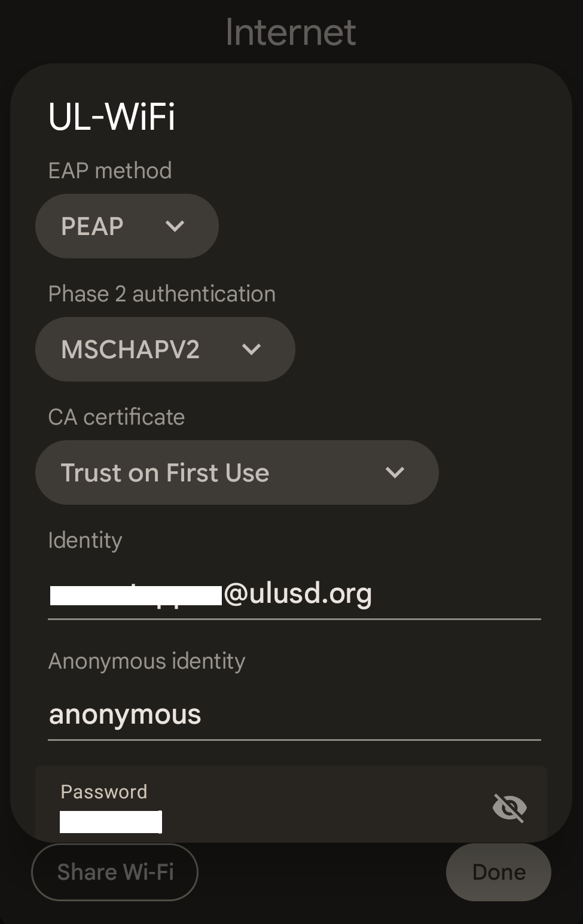The width and height of the screenshot is (583, 924).
Task: Open the PEAP EAP method selector
Action: pyautogui.click(x=127, y=226)
